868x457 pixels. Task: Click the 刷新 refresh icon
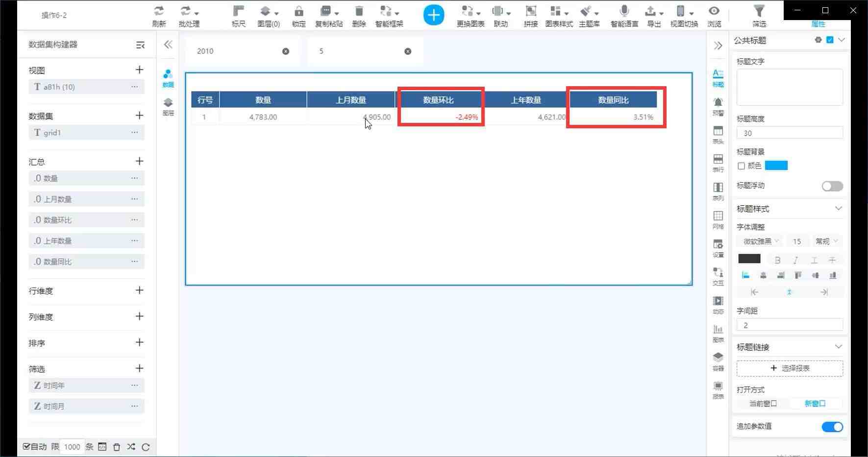159,11
